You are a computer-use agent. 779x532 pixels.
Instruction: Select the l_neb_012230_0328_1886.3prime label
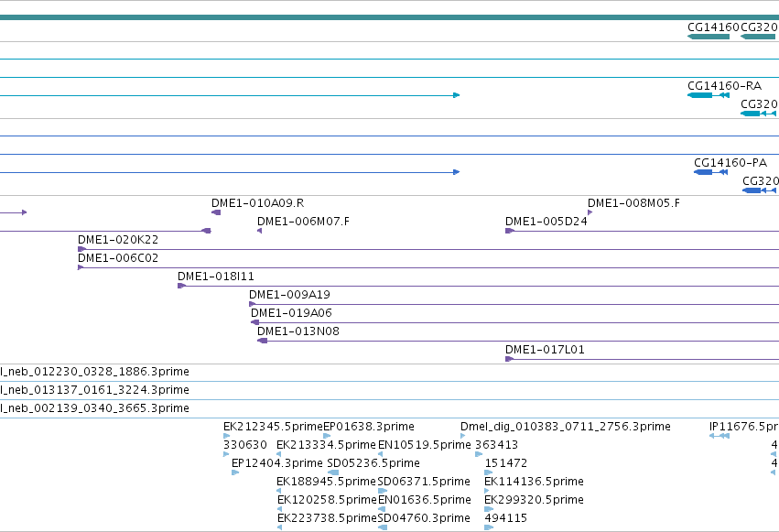click(94, 372)
